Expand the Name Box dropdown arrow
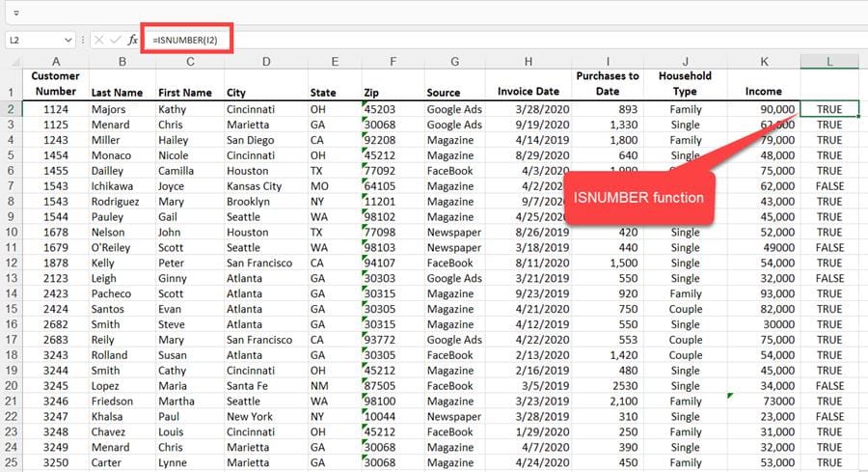 [x=68, y=40]
